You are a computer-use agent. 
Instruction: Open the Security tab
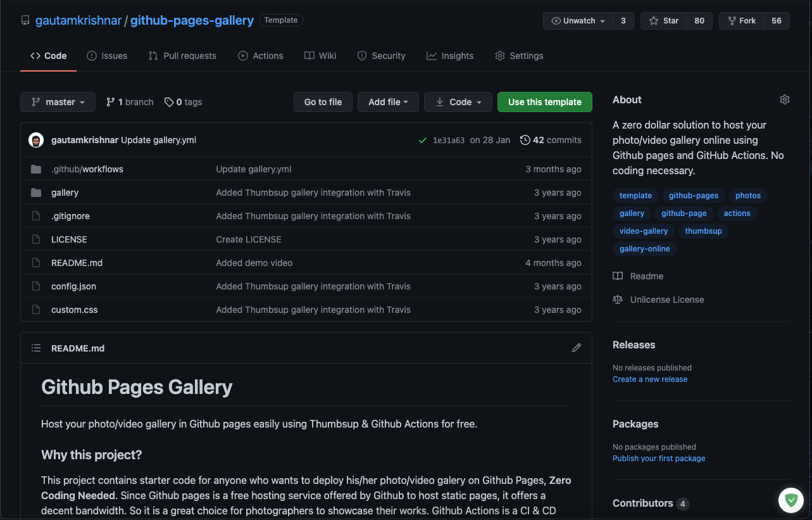click(381, 56)
